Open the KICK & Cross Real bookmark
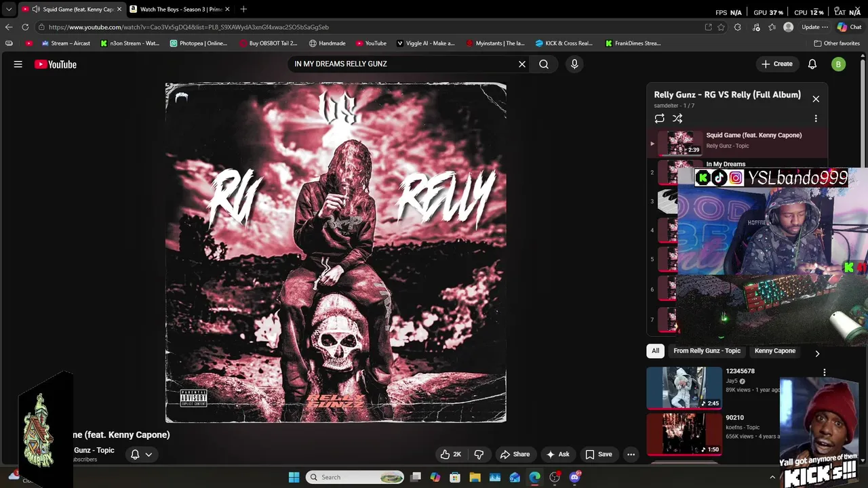Image resolution: width=868 pixels, height=488 pixels. coord(564,43)
